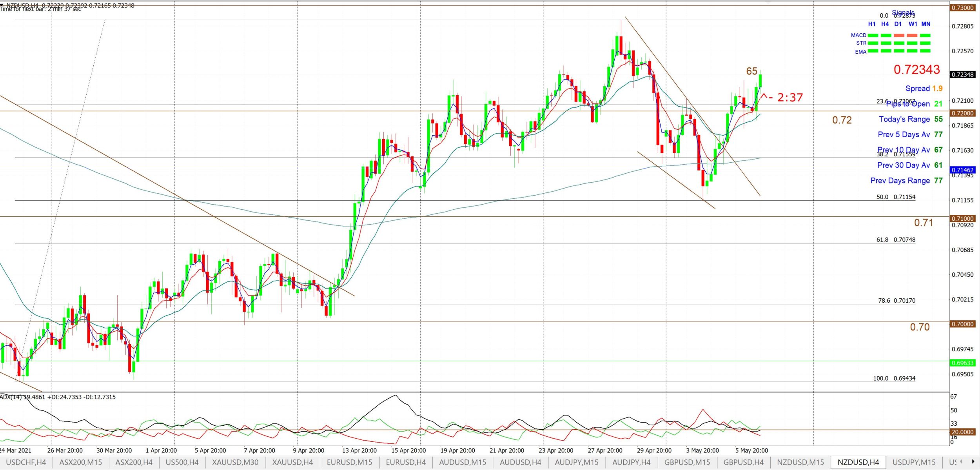Open the XAUUSD,H4 chart tab
Screen dimensions: 980x470
point(292,462)
